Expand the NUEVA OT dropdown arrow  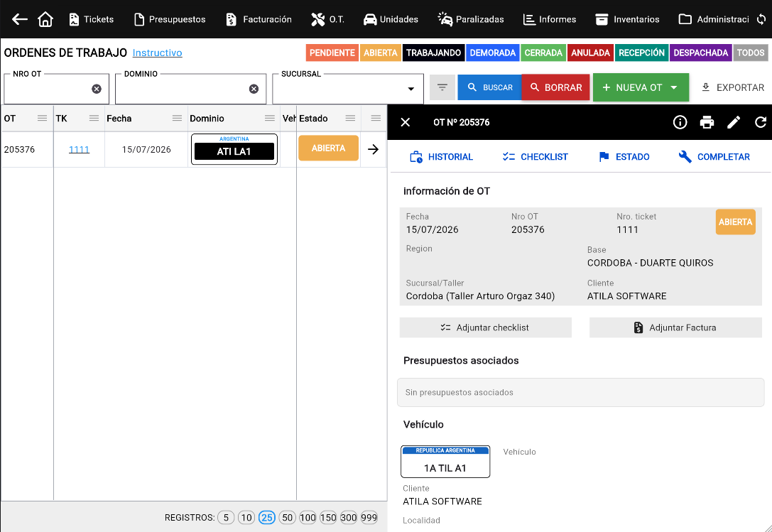tap(674, 87)
